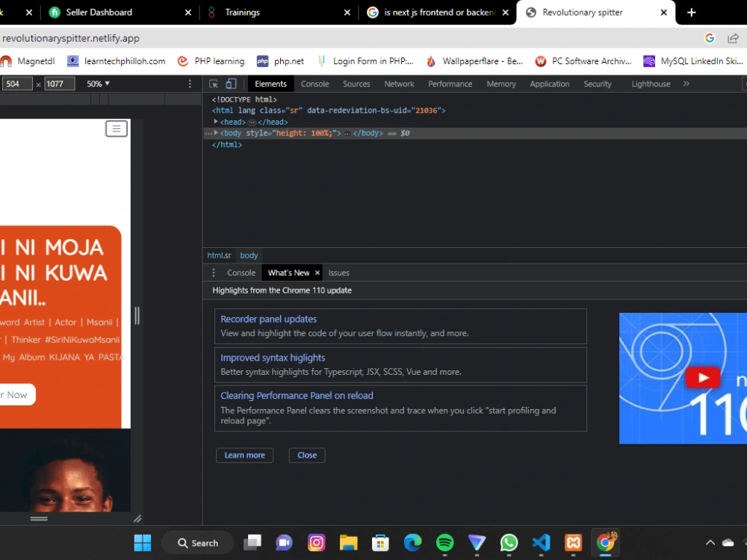Open the drawer three-dot menu
Image resolution: width=747 pixels, height=560 pixels.
[214, 273]
